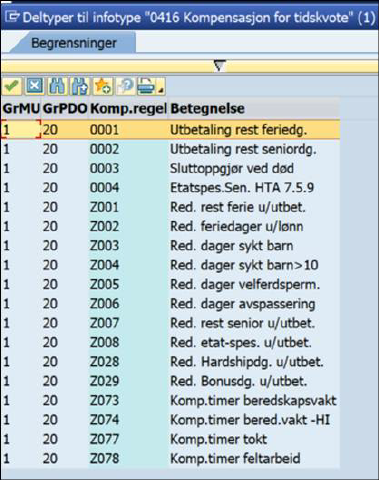Click the Betegnelse column header

point(254,108)
